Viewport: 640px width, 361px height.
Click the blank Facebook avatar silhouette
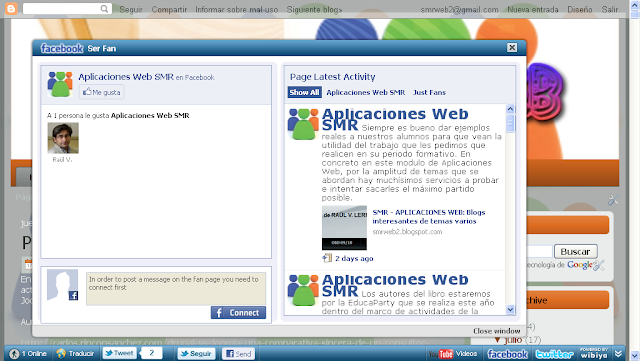coord(62,285)
